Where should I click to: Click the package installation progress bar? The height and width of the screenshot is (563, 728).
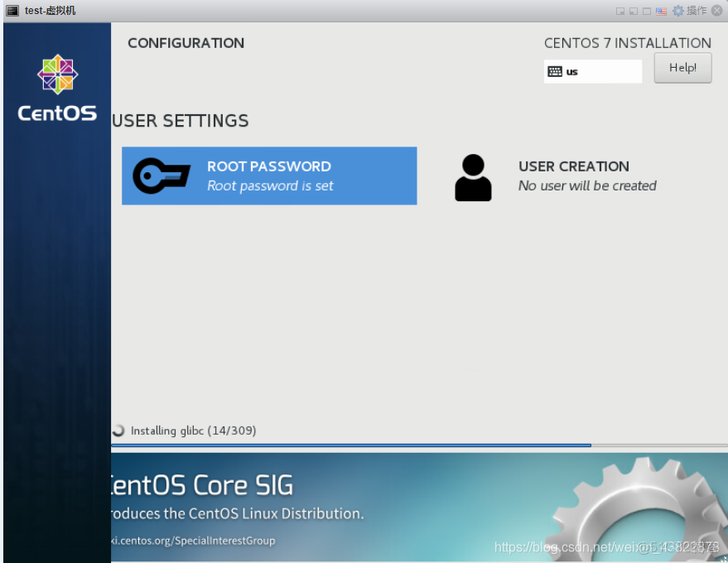pyautogui.click(x=419, y=445)
